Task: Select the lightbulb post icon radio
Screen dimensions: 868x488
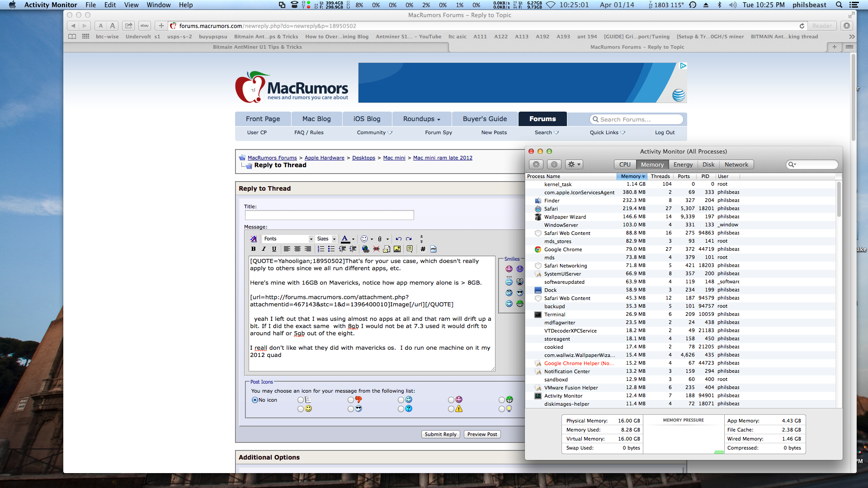Action: coord(501,409)
